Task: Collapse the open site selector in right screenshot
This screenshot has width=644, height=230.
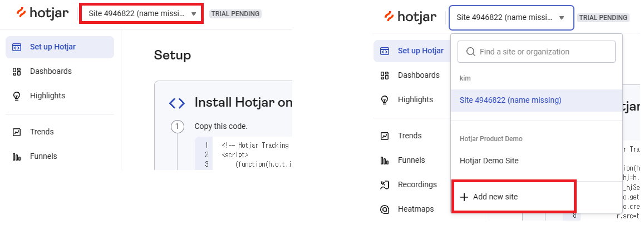Action: pos(511,18)
